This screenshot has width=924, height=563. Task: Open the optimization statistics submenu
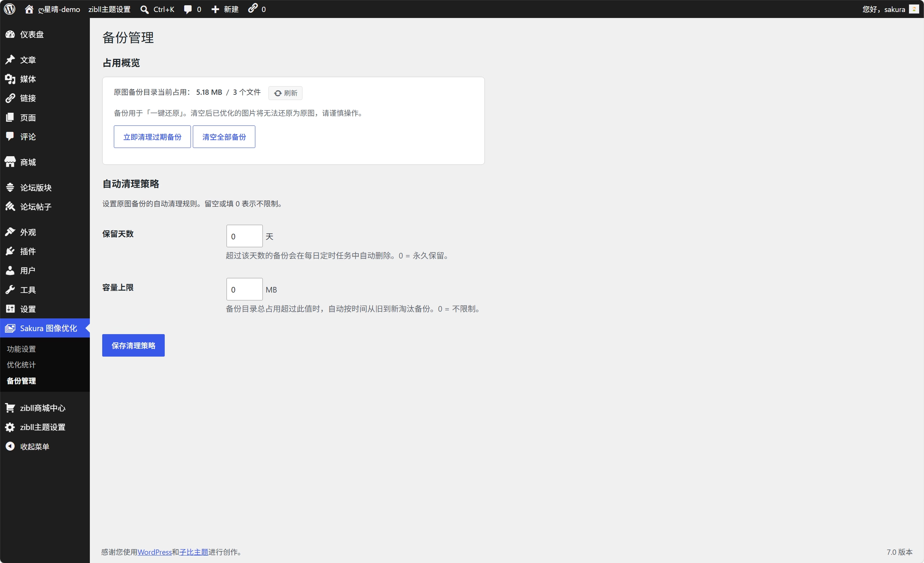coord(21,364)
